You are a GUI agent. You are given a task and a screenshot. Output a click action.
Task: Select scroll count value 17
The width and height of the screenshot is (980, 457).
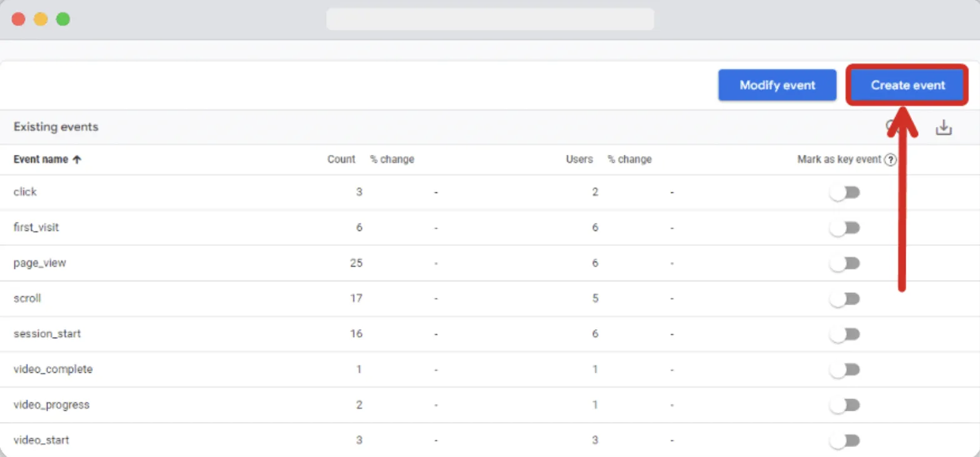(356, 298)
